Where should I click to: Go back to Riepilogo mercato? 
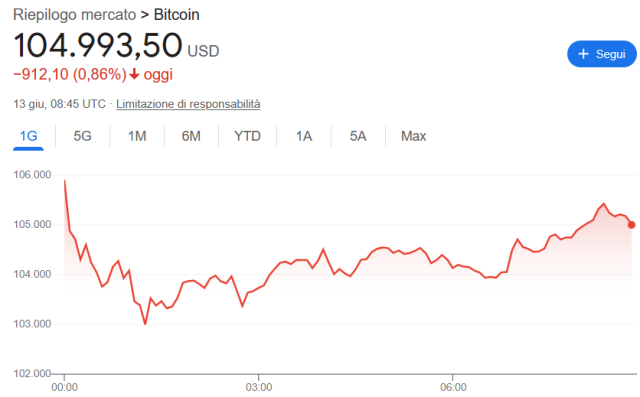[74, 15]
